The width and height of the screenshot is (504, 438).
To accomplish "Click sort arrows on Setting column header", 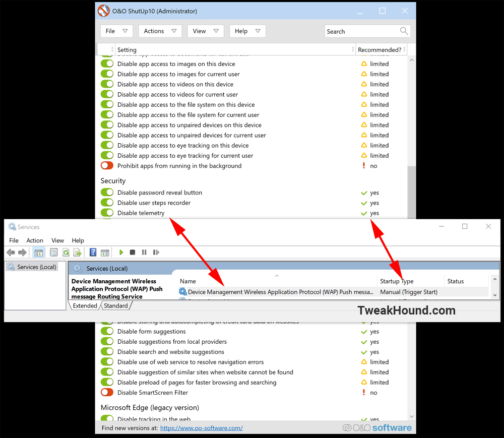I will pyautogui.click(x=353, y=49).
